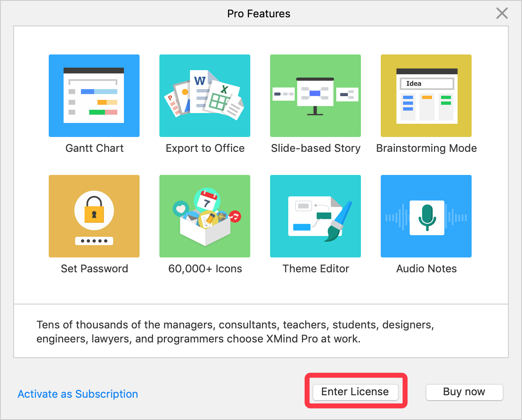The height and width of the screenshot is (420, 522).
Task: Select the Gantt Chart feature icon
Action: [94, 96]
